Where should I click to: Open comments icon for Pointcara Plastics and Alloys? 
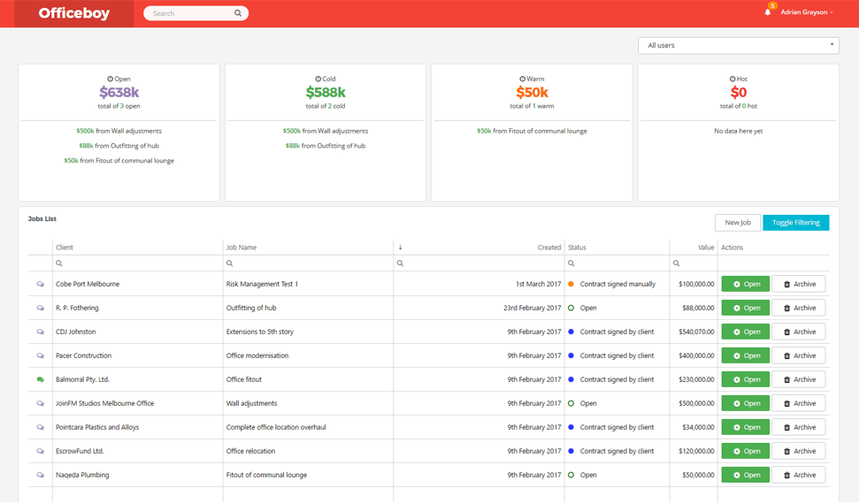40,427
